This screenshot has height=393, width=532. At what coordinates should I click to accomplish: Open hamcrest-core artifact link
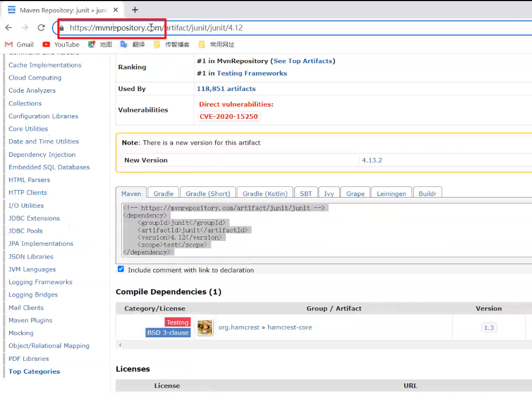coord(290,327)
